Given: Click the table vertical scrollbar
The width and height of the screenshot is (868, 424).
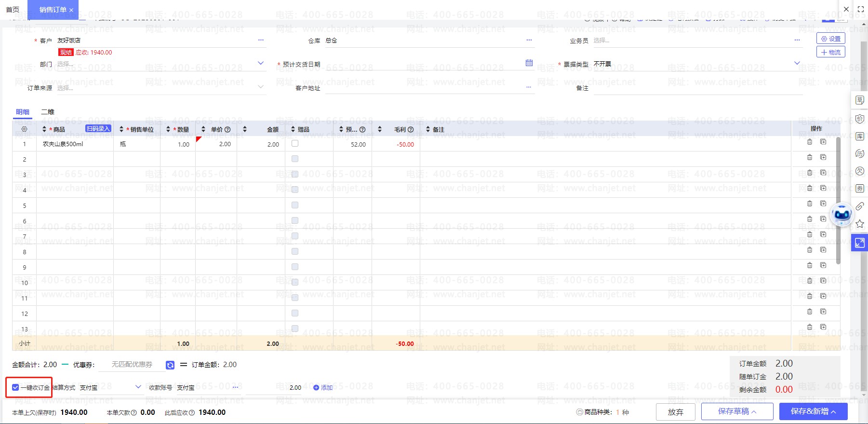Looking at the screenshot, I should (838, 200).
